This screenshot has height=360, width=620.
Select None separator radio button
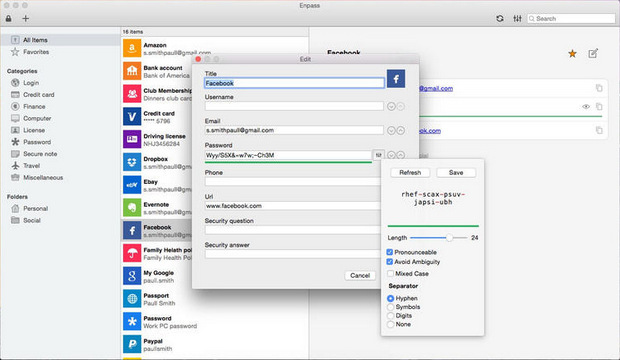(391, 324)
